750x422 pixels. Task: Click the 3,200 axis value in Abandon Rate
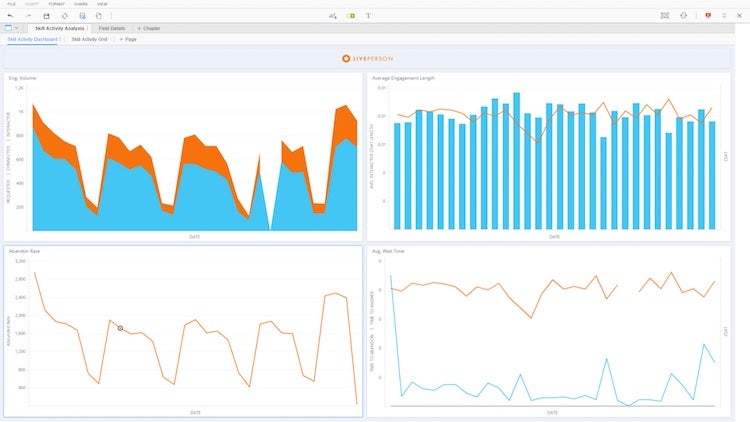21,261
